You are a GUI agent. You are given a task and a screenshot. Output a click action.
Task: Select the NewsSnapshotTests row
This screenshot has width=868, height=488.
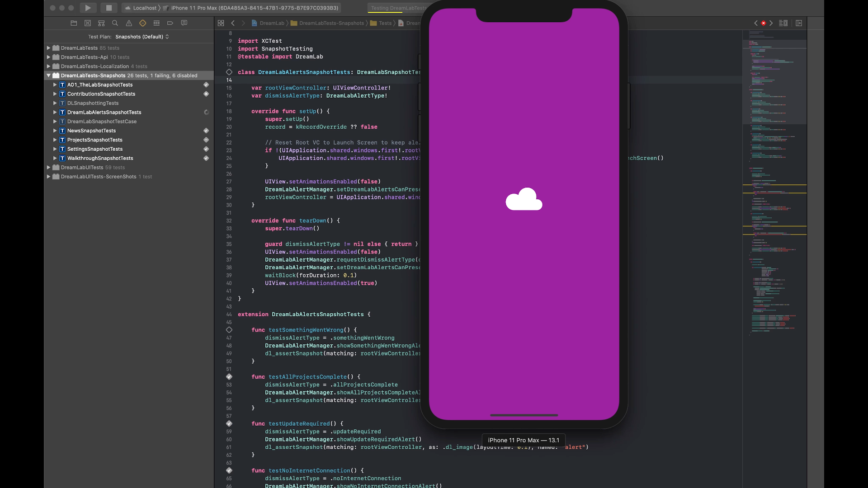(129, 131)
